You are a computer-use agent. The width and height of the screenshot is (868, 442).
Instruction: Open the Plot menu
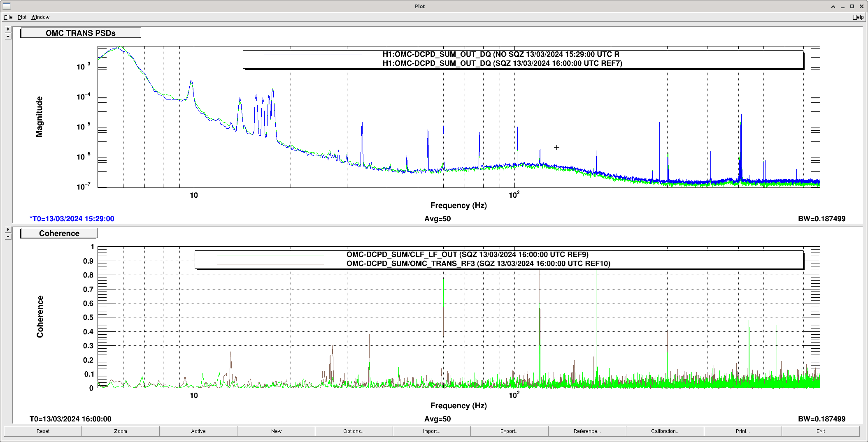(x=22, y=17)
